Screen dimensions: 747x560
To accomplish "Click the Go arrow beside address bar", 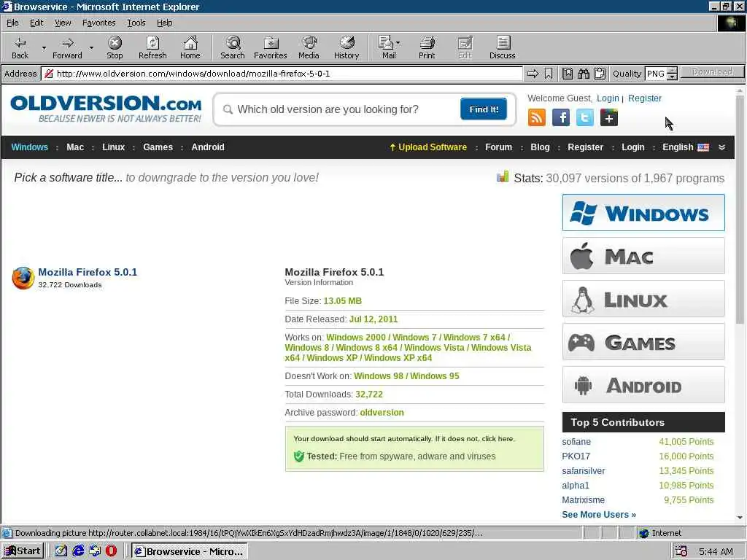I will (533, 74).
